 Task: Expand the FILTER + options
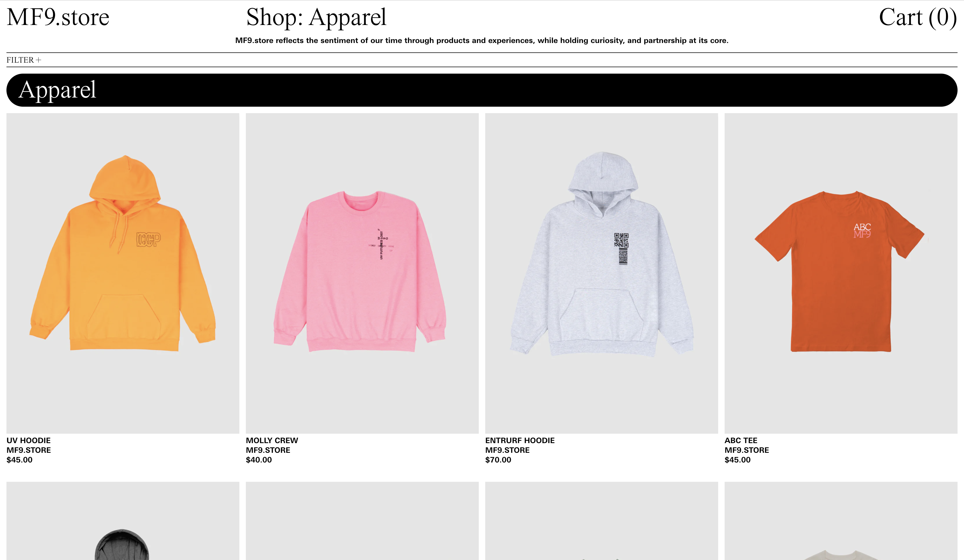point(24,60)
